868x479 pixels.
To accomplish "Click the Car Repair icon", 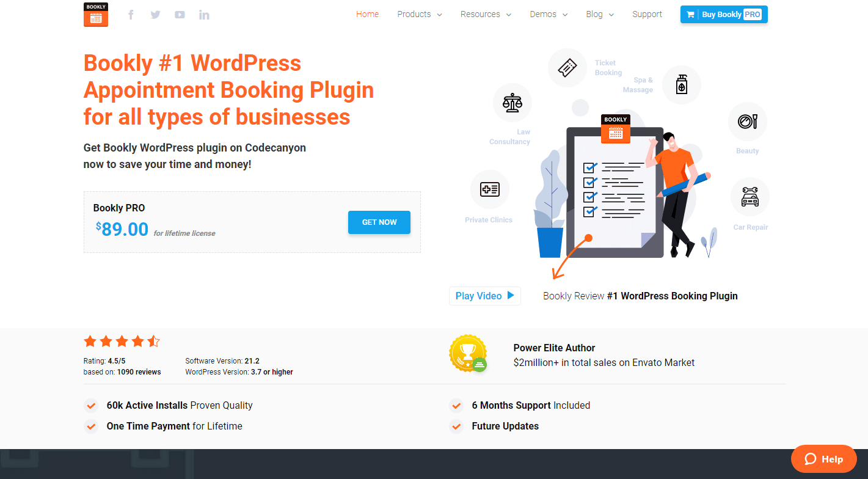I will (749, 197).
